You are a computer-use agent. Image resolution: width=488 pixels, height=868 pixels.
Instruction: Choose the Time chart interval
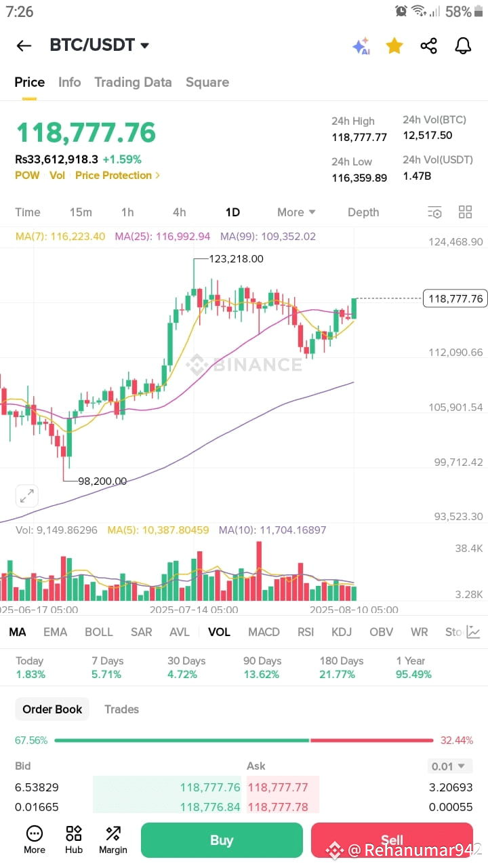pos(28,212)
